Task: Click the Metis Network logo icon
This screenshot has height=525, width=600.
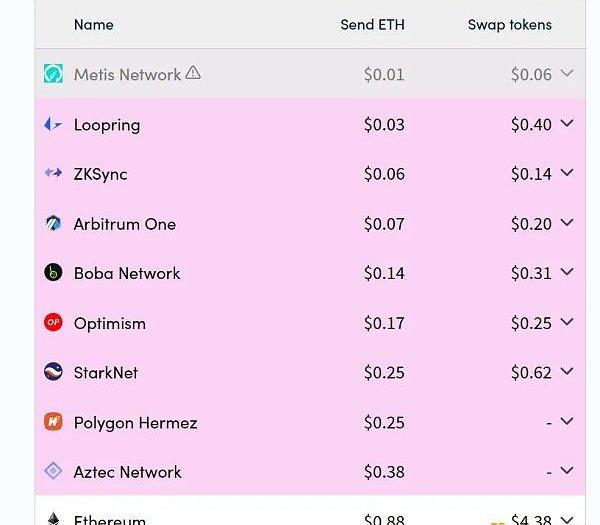Action: [53, 74]
